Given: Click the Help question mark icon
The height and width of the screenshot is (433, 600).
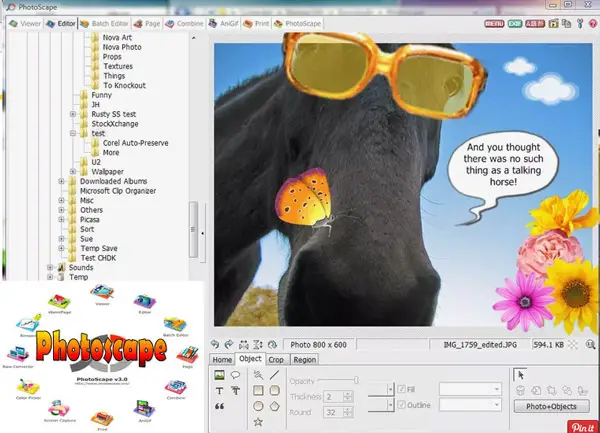Looking at the screenshot, I should pos(593,23).
